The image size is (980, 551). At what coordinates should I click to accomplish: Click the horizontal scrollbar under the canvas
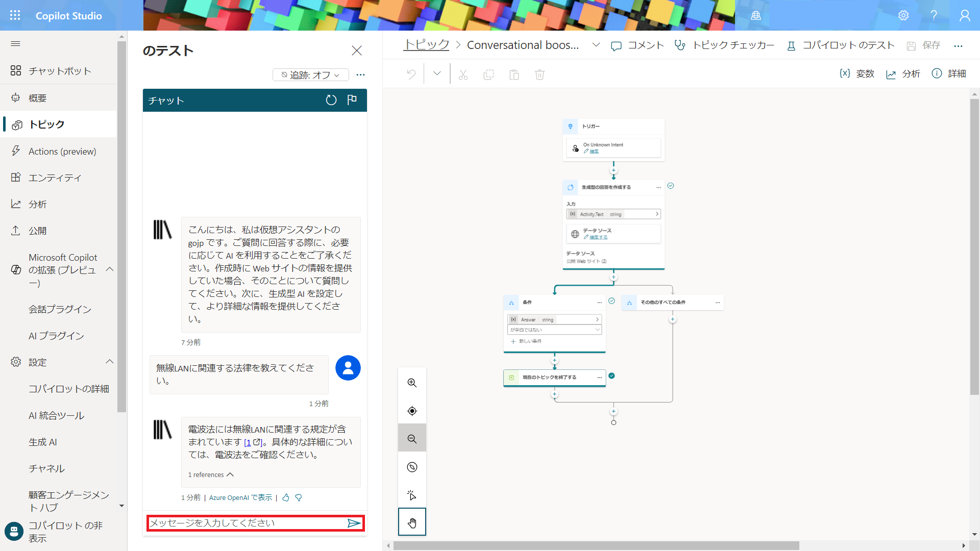point(595,545)
